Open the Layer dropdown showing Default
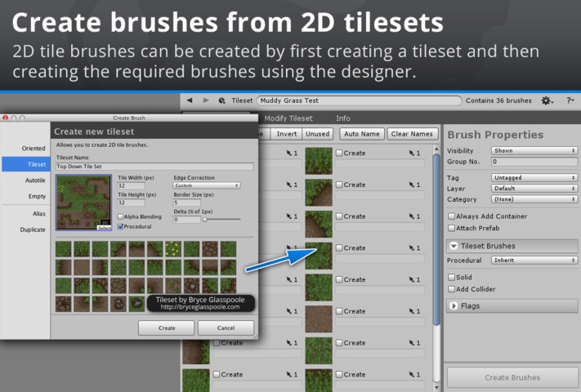 [x=534, y=189]
